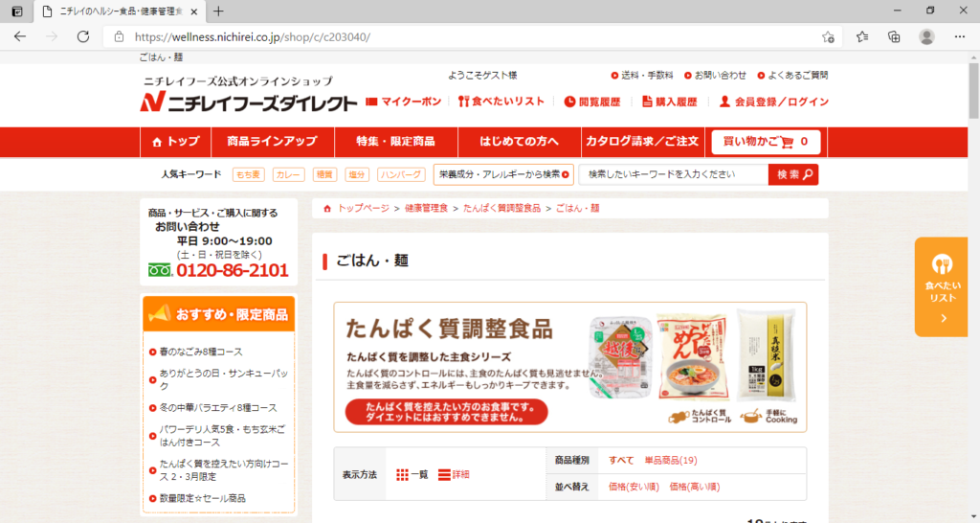Screen dimensions: 980x523
Task: Sort by 価格(安い順)
Action: coord(634,487)
